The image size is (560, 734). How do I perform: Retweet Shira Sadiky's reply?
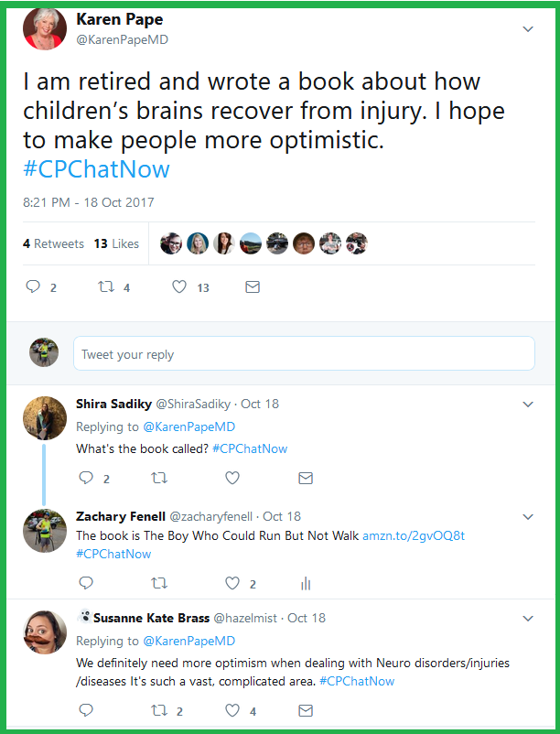pyautogui.click(x=159, y=478)
